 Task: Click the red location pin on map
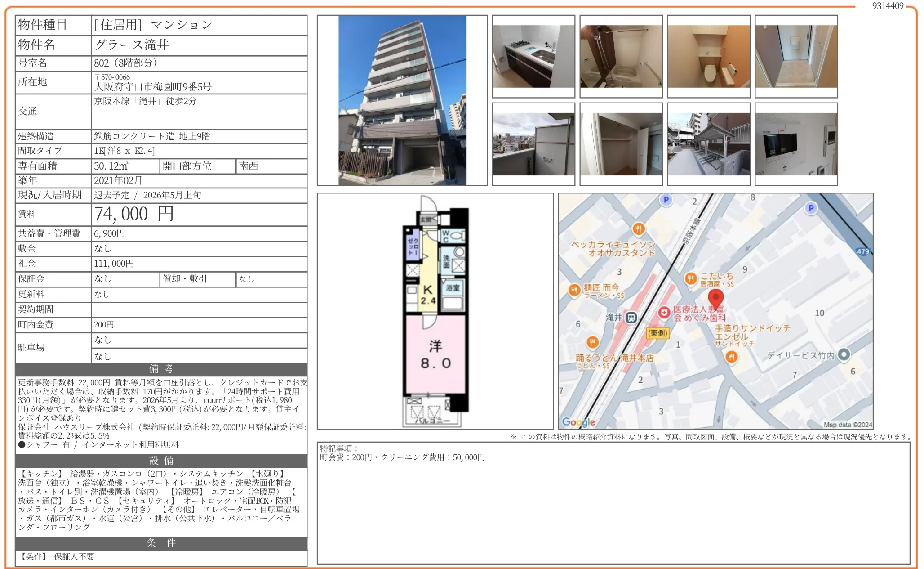[715, 298]
